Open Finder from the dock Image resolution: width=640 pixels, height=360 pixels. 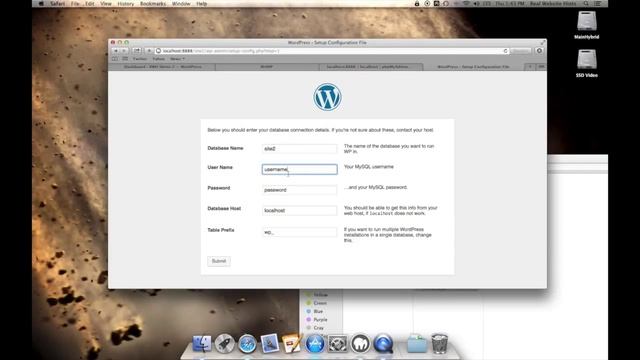point(202,343)
